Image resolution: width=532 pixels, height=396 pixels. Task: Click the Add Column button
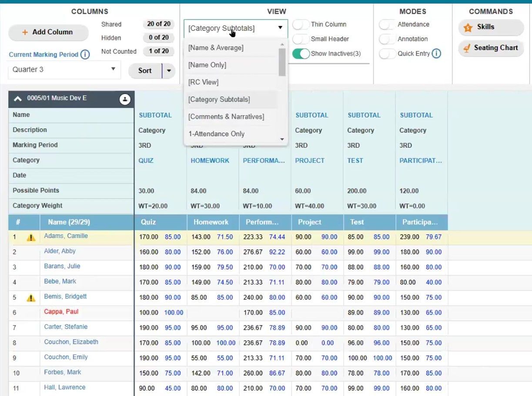point(48,32)
